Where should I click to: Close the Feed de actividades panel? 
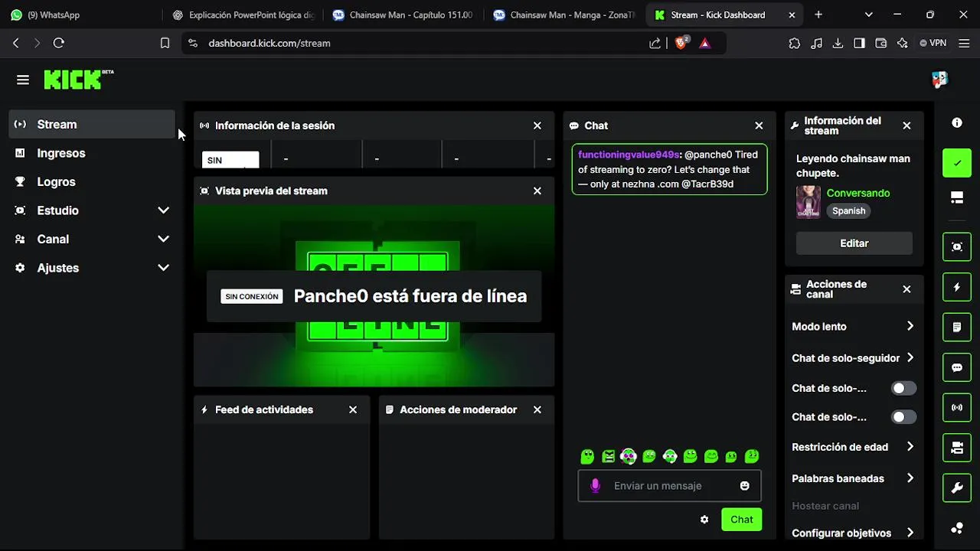[x=353, y=409]
